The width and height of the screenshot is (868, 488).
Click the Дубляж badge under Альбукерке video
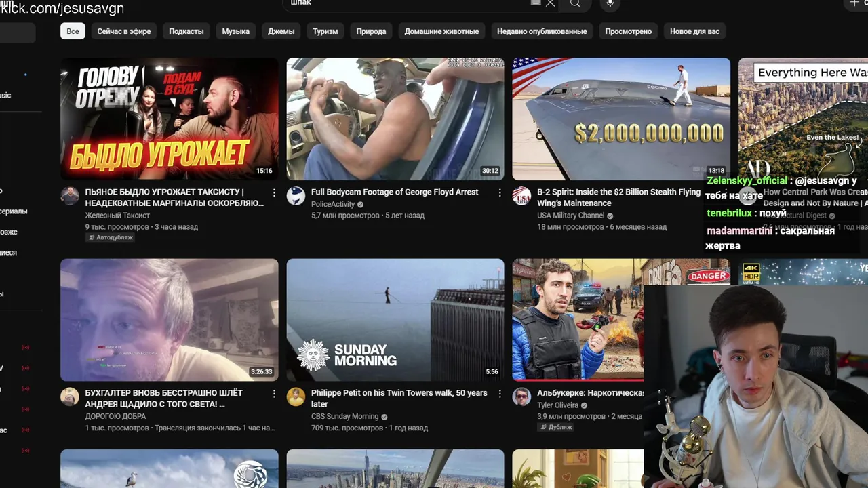(x=555, y=427)
